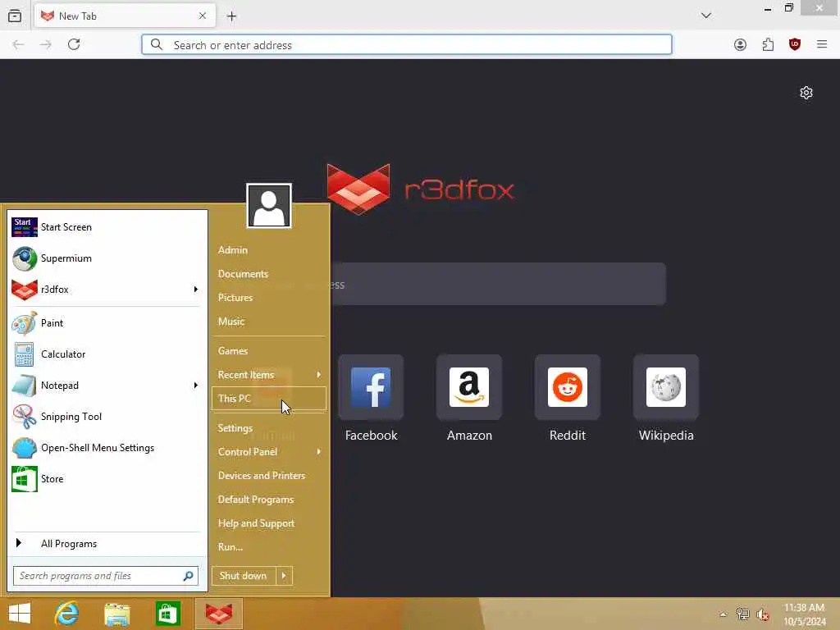Click the new tab page search box
Screen dimensions: 840x630
[498, 285]
